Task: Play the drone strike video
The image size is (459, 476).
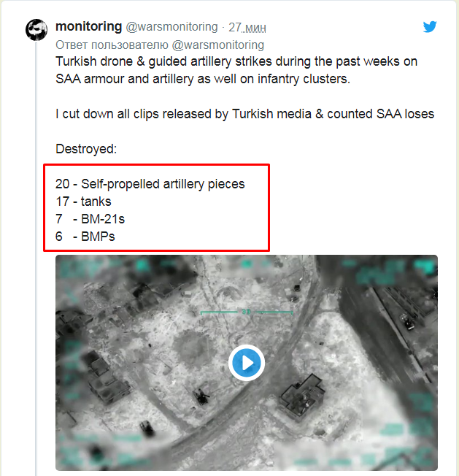Action: (x=246, y=362)
